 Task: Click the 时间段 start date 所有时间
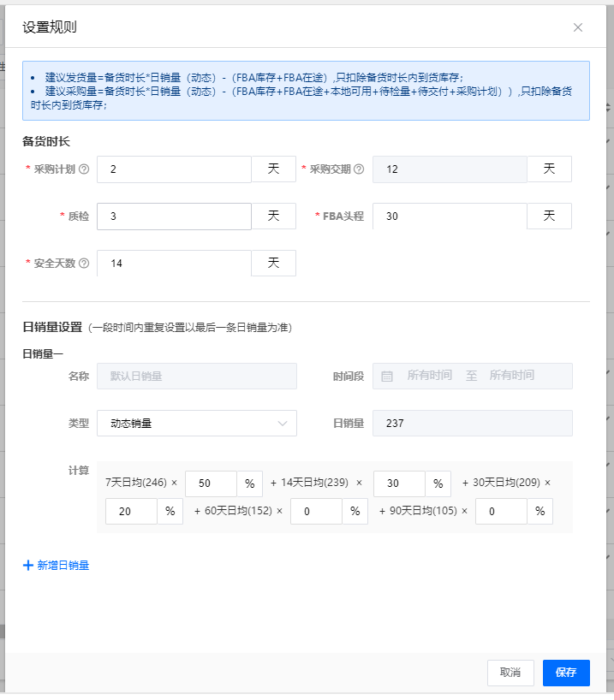(429, 376)
